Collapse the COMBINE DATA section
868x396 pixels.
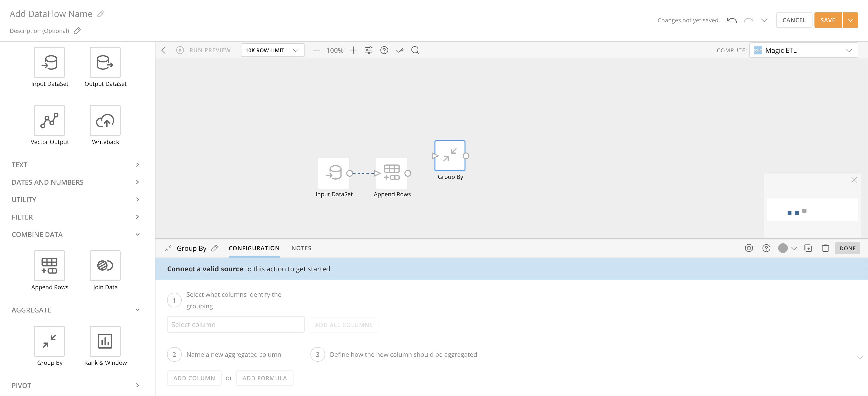coord(136,234)
